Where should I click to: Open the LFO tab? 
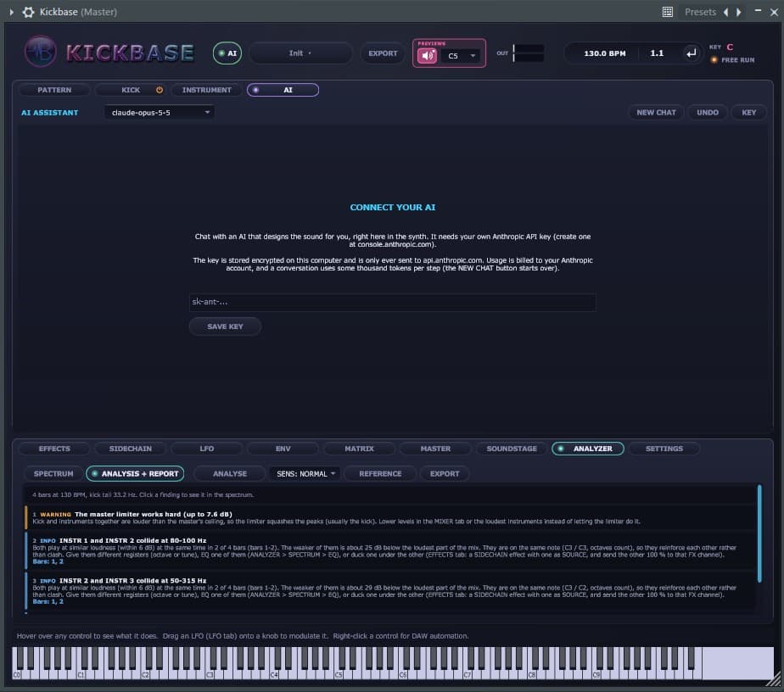pyautogui.click(x=207, y=449)
